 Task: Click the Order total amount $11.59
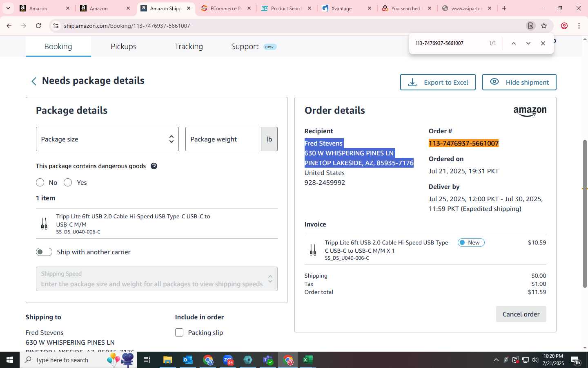pos(537,292)
